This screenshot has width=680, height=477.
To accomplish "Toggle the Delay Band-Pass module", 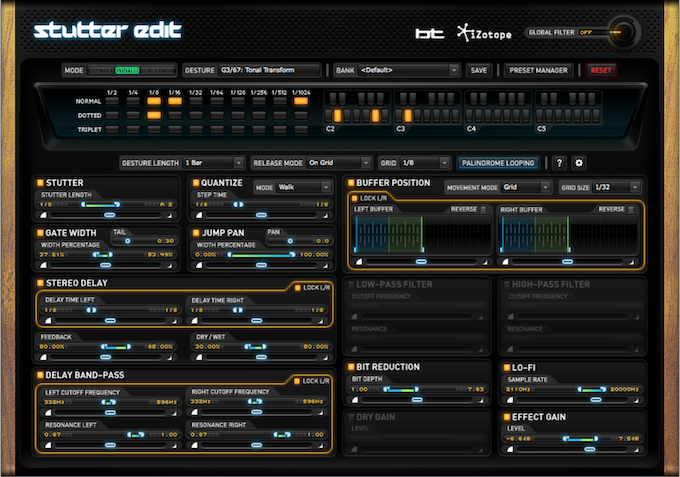I will coord(40,375).
